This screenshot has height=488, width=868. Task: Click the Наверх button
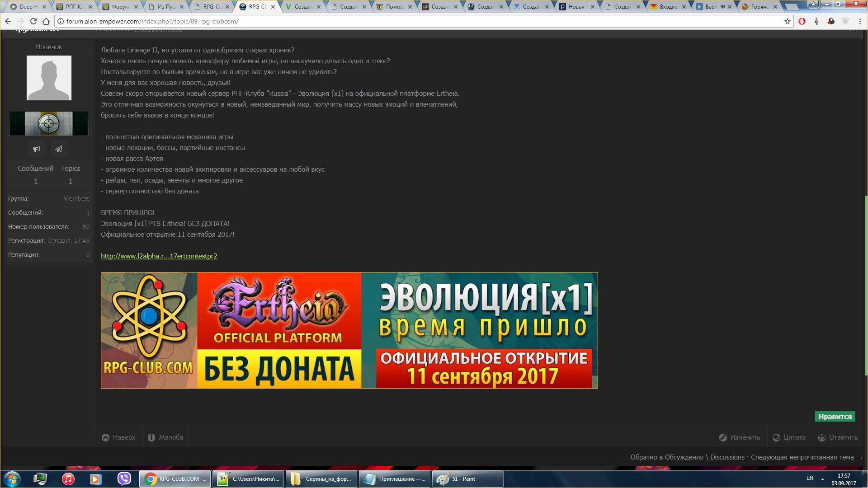pos(118,437)
